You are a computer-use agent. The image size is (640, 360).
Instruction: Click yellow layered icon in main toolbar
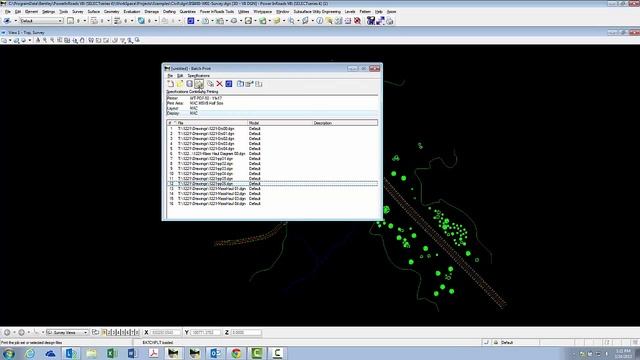[277, 20]
